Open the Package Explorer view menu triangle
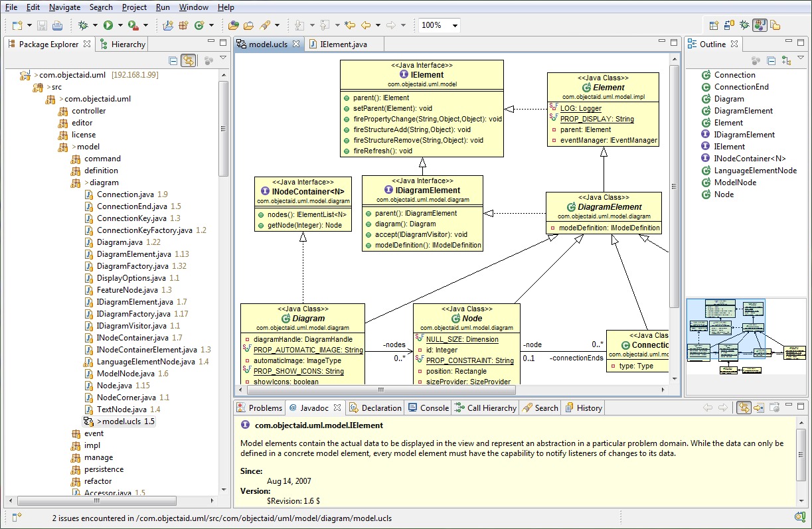This screenshot has width=812, height=529. pyautogui.click(x=223, y=57)
